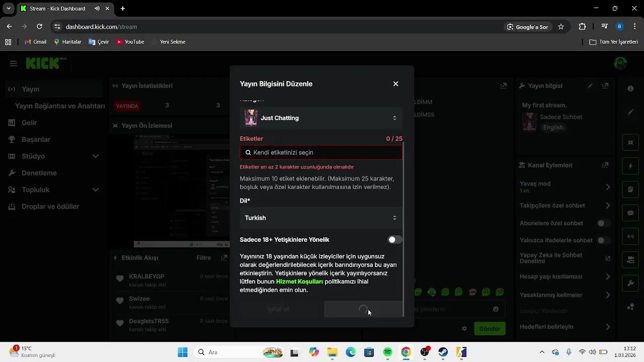The height and width of the screenshot is (362, 644).
Task: Toggle Abonelere özel sohbet switch
Action: point(604,223)
